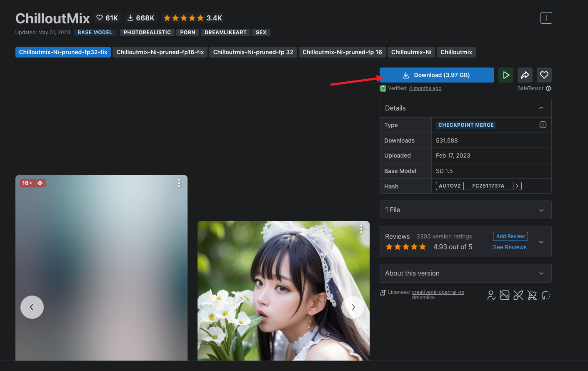Open the bride with flowers preview image
588x371 pixels.
(x=283, y=291)
